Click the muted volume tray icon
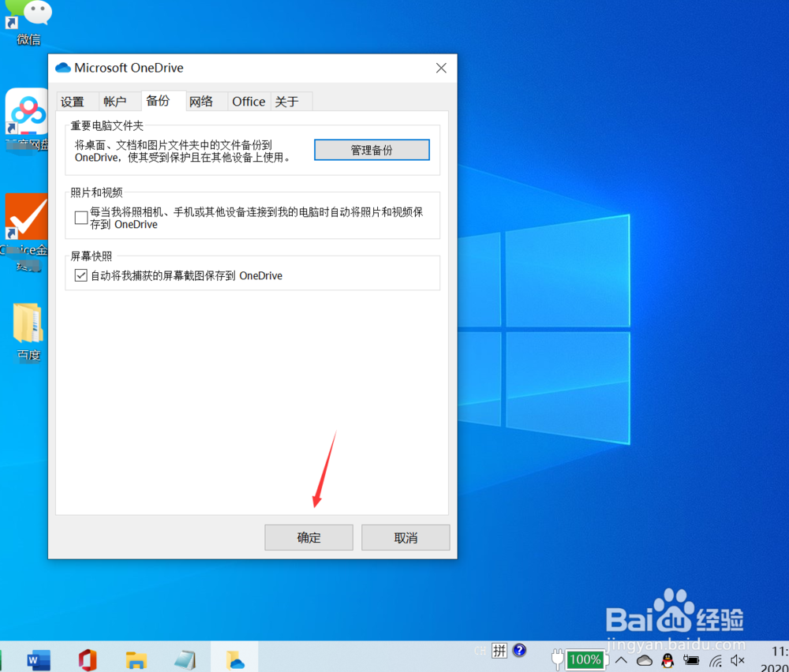Screen dimensions: 789x672 738,660
